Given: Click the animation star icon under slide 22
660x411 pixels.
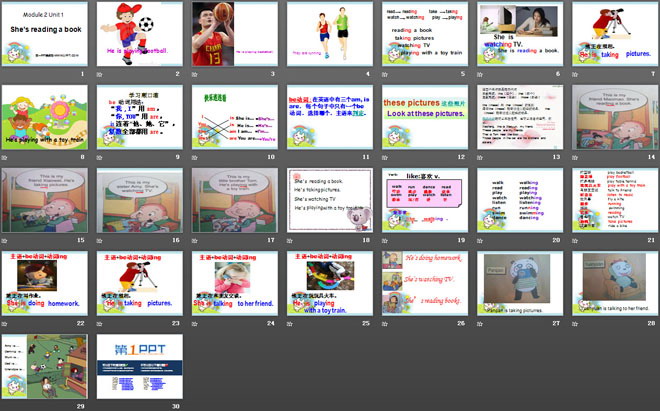Looking at the screenshot, I should coord(5,324).
